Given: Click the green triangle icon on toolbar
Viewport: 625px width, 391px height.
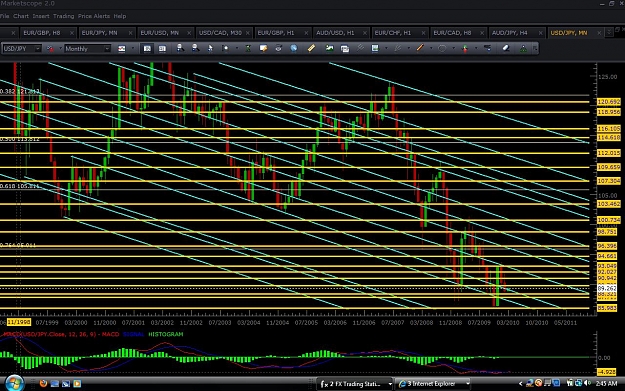Looking at the screenshot, I should pos(523,49).
